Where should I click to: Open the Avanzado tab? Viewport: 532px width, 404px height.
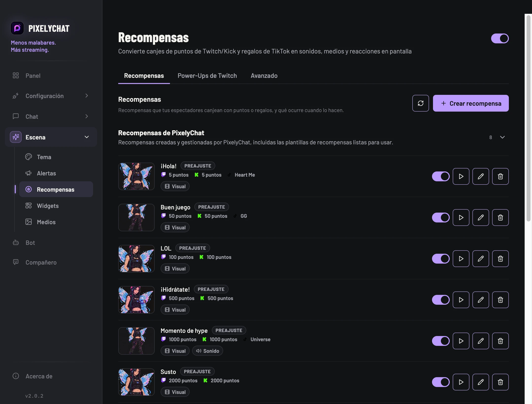[264, 76]
